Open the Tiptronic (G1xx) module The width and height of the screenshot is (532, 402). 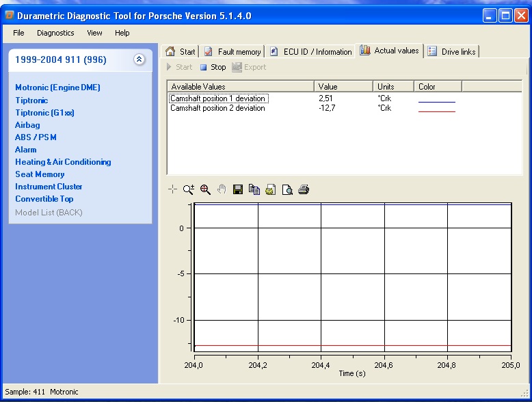coord(44,113)
